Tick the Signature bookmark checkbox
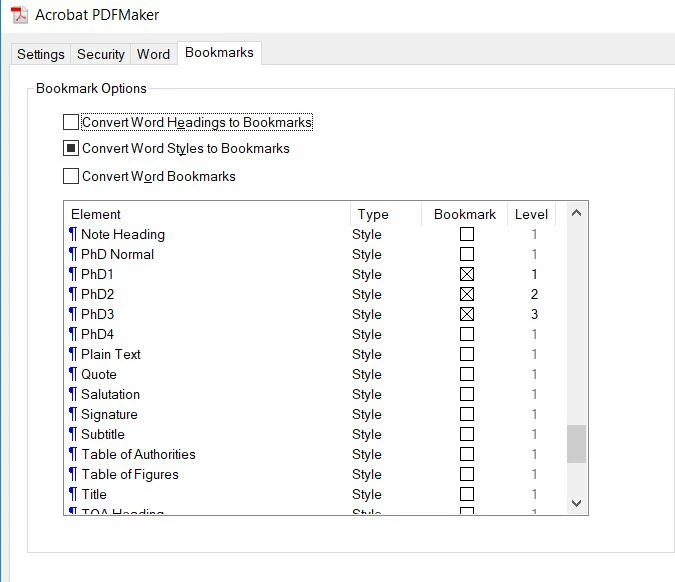Screen dimensions: 675x582 pos(467,414)
